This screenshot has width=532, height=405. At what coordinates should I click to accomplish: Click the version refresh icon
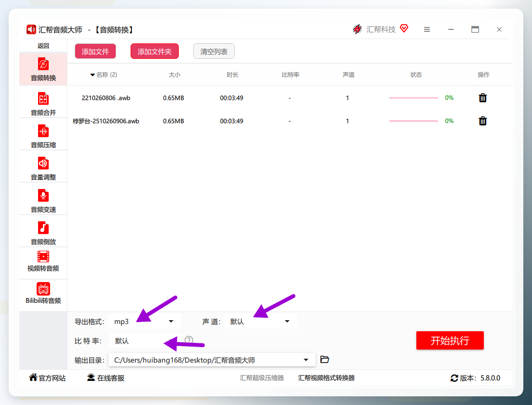click(454, 378)
